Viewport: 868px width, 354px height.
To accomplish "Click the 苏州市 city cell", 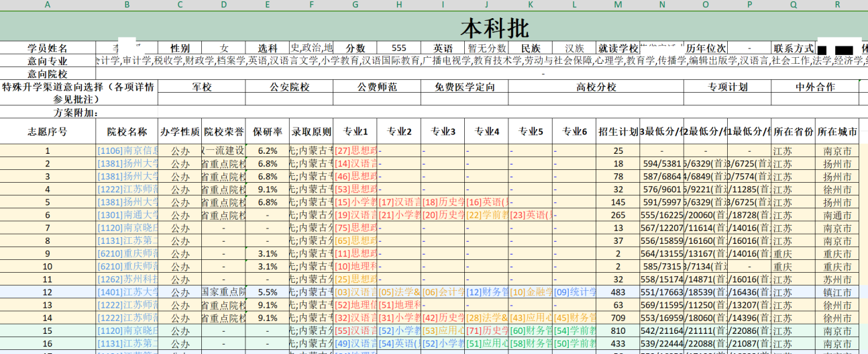I will [x=837, y=279].
